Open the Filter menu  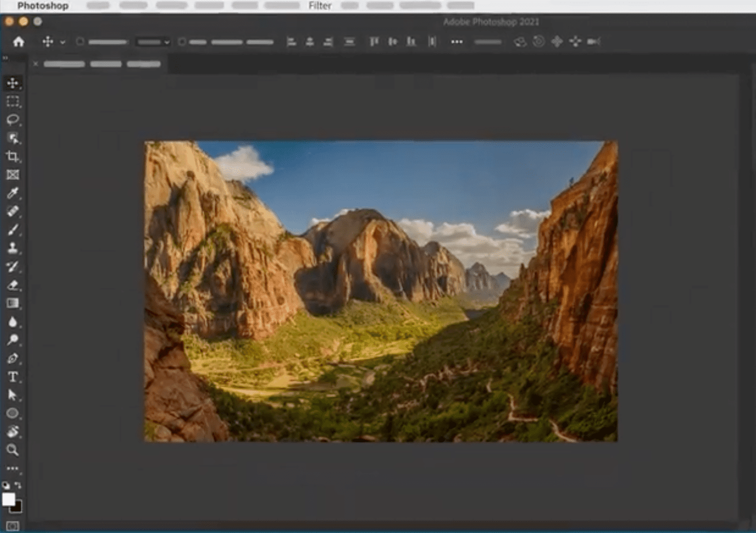(x=319, y=6)
